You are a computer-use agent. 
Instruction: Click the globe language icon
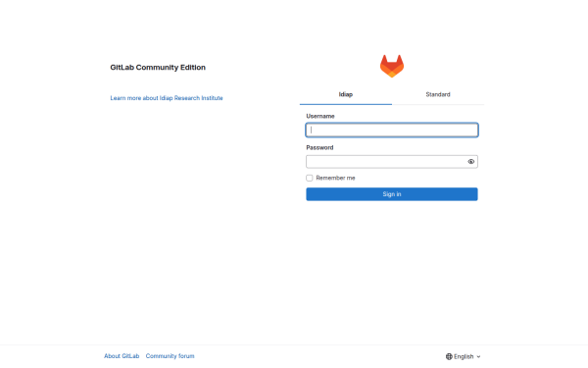(x=449, y=356)
